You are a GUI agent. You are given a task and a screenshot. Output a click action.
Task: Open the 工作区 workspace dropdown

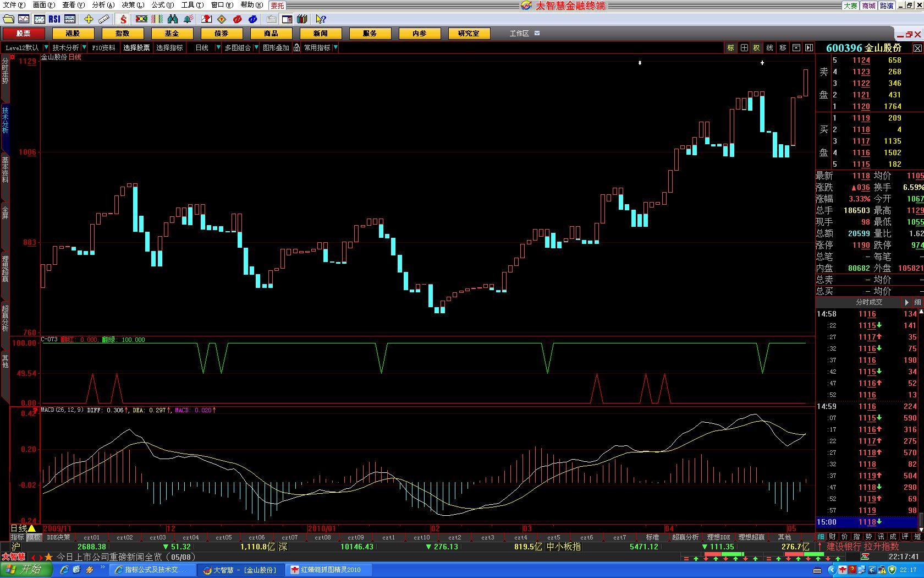click(537, 34)
